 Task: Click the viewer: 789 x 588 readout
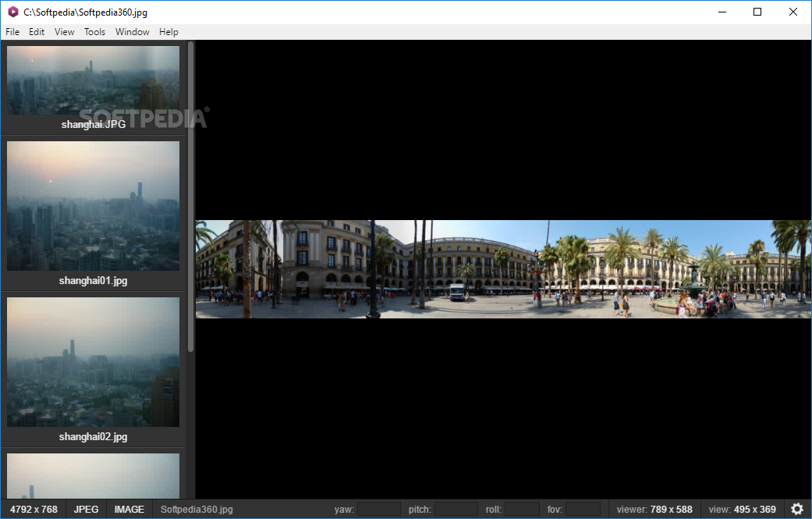[654, 509]
